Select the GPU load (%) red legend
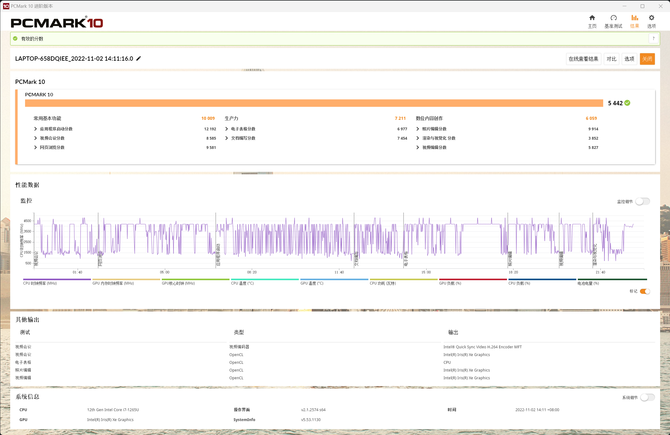Viewport: 670px width, 435px height. (473, 282)
